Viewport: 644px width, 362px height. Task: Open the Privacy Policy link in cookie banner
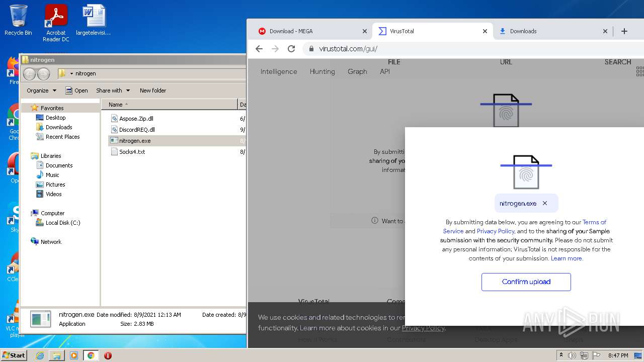point(423,328)
